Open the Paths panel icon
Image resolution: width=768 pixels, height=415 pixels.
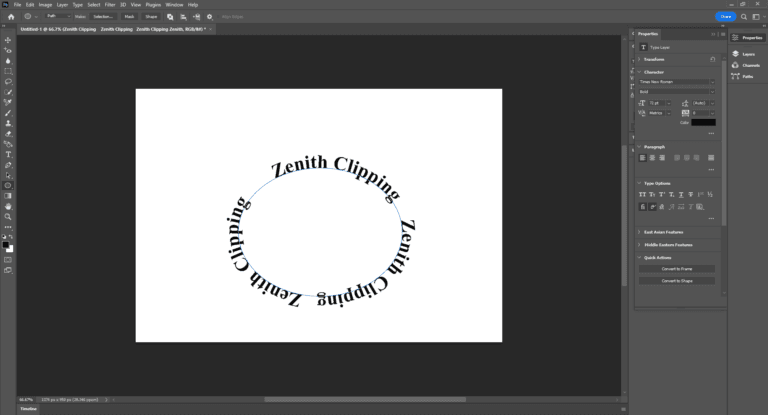(x=735, y=76)
